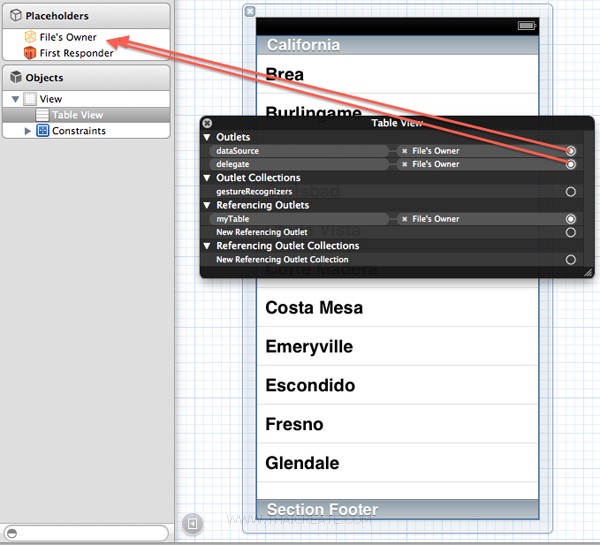The image size is (600, 545).
Task: Click the Table View list icon
Action: point(42,115)
